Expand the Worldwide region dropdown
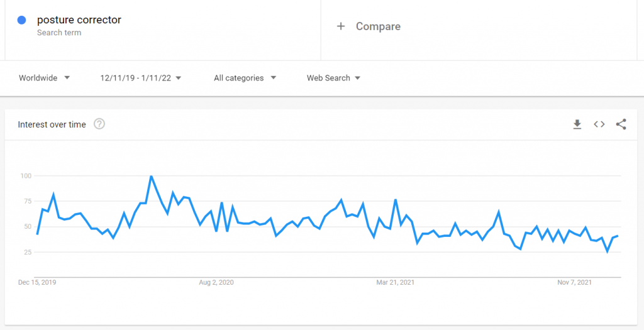Screen dimensions: 644x330 pyautogui.click(x=45, y=78)
